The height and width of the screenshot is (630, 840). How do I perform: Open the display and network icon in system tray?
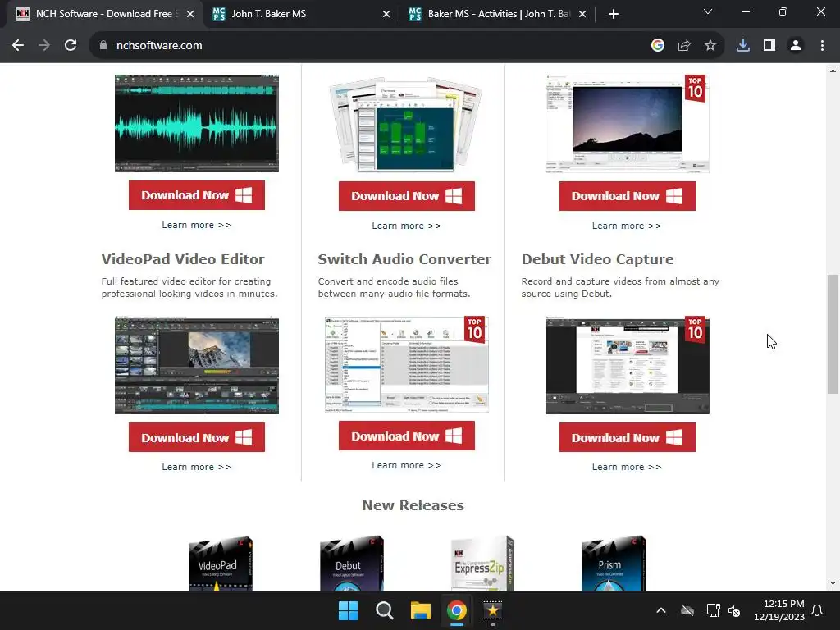point(713,610)
